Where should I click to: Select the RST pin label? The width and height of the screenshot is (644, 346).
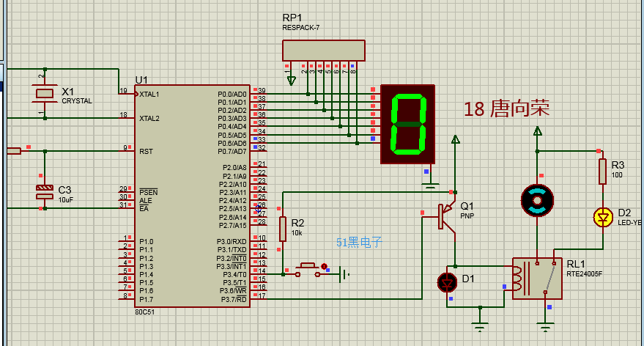click(x=146, y=152)
